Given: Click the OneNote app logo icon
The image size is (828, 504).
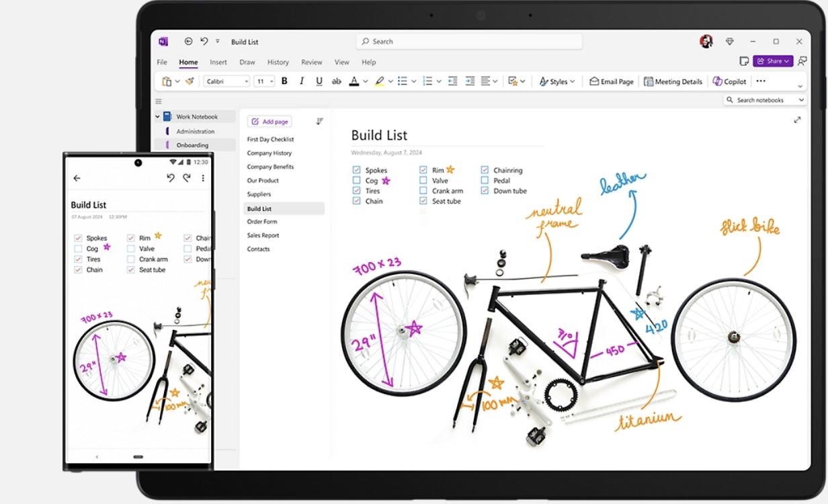Looking at the screenshot, I should click(163, 42).
